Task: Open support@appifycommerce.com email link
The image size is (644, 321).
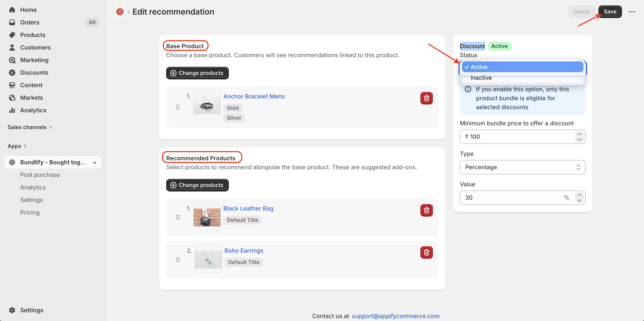Action: [395, 316]
